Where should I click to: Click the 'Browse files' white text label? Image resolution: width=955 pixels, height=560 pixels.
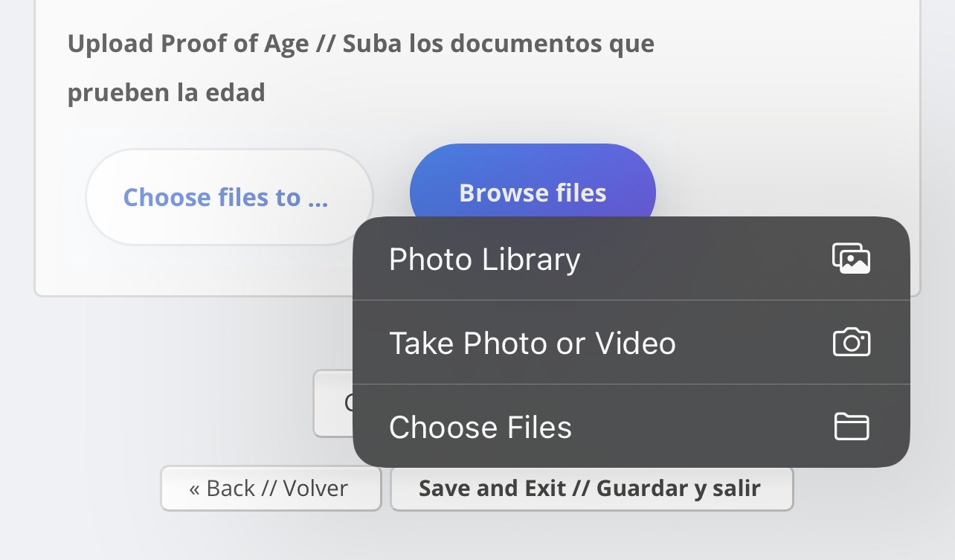(533, 193)
